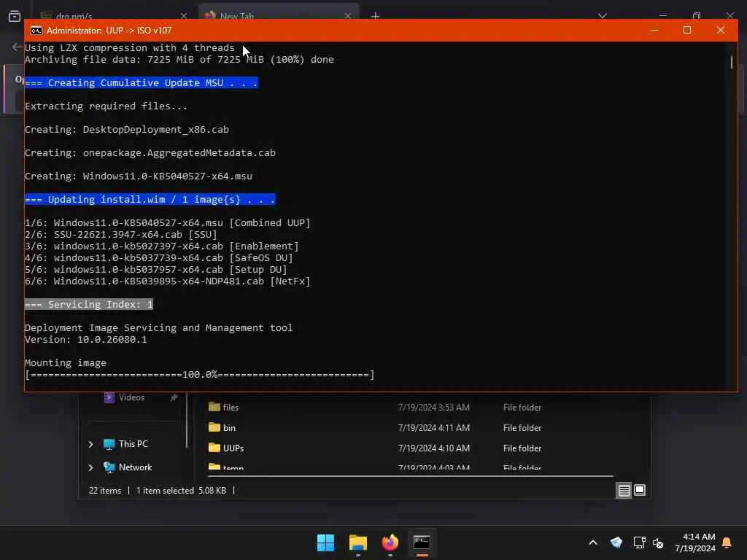Screen dimensions: 747x560
Task: Open the browser tab list dropdown
Action: pos(603,16)
